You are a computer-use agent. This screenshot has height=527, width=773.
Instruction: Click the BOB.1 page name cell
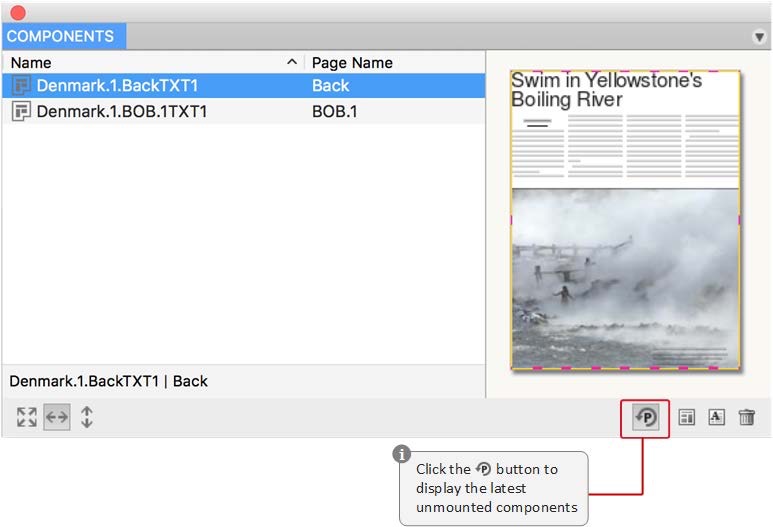(x=334, y=111)
